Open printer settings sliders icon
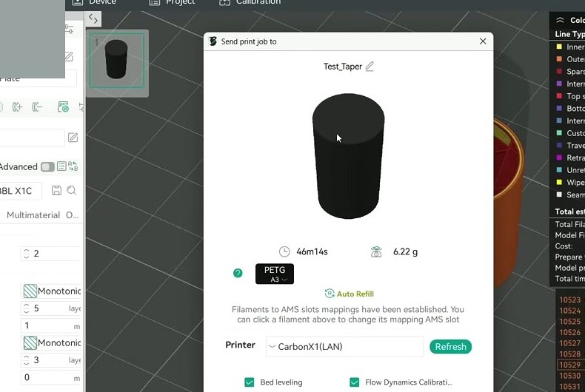 [70, 29]
